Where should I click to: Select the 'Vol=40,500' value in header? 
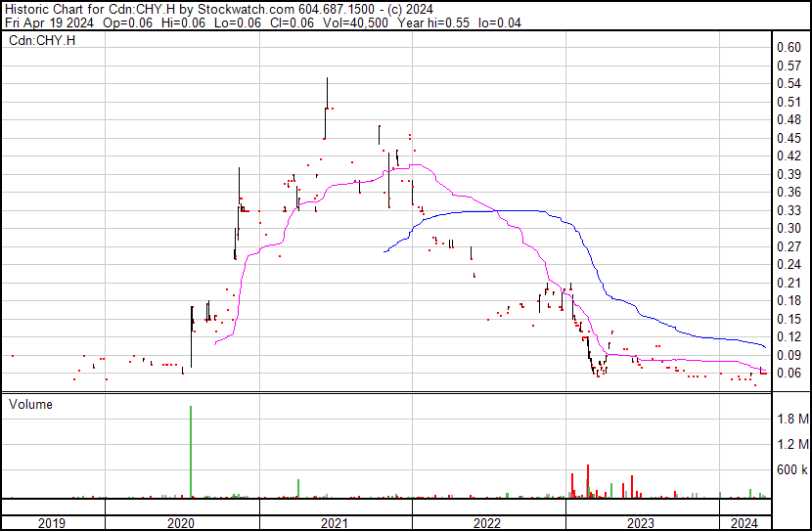(x=355, y=22)
